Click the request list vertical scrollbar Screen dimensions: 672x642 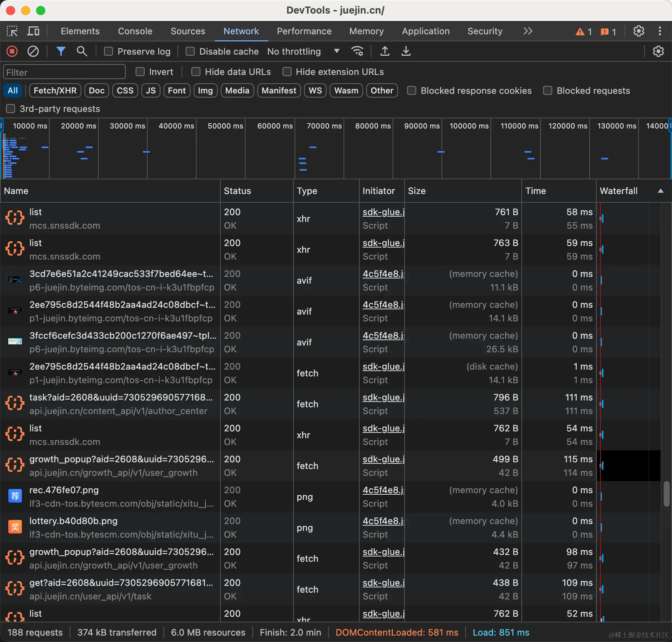click(x=666, y=494)
